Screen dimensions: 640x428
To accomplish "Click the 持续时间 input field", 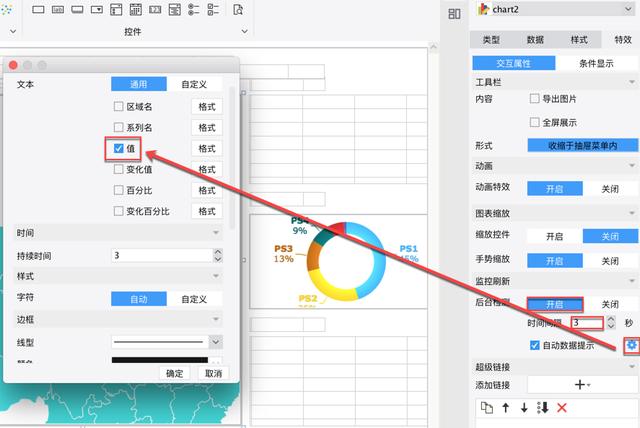I will tap(162, 255).
